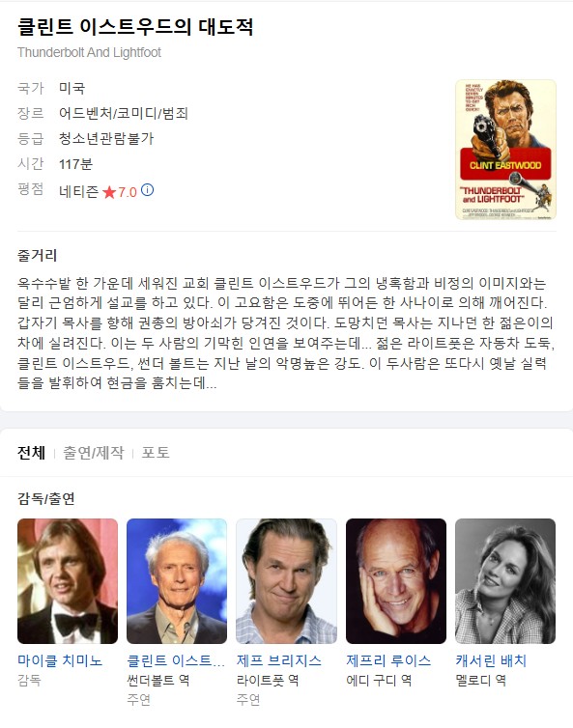This screenshot has height=728, width=573.
Task: Click the 줄거리 synopsis paragraph text
Action: click(286, 333)
